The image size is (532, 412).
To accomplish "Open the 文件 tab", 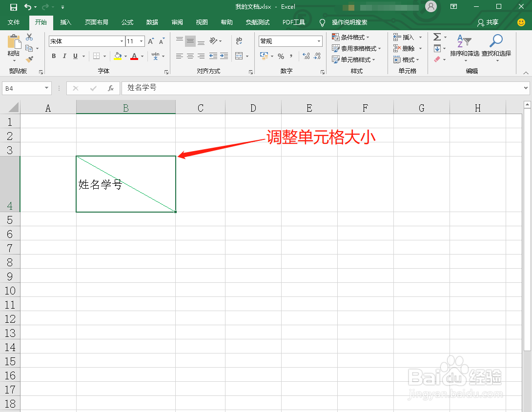I will click(14, 22).
